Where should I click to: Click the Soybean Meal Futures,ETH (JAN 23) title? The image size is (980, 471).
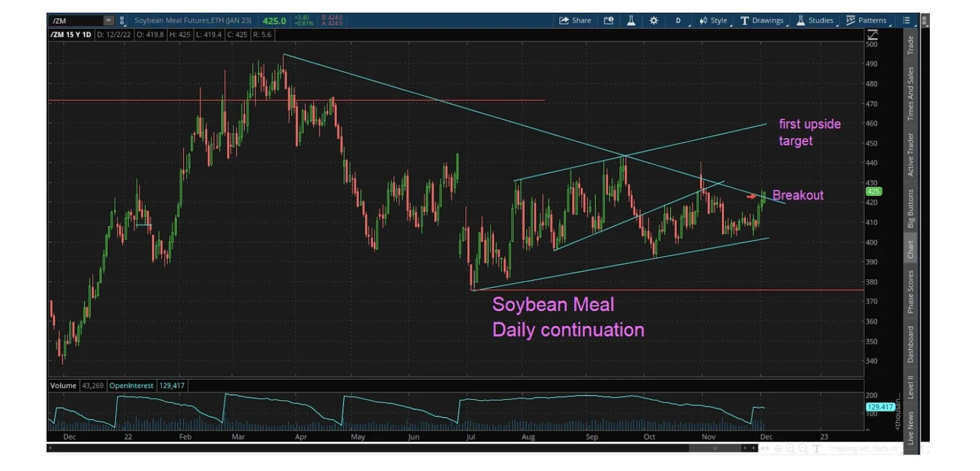[x=193, y=20]
